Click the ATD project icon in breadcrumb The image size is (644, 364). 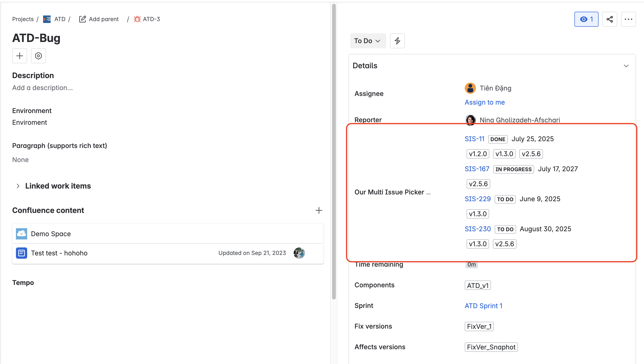[x=46, y=19]
